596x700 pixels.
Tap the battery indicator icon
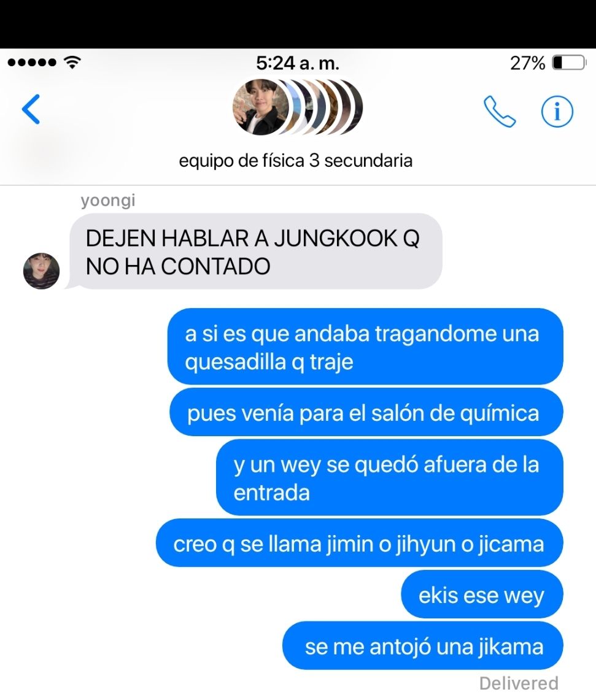[x=569, y=63]
